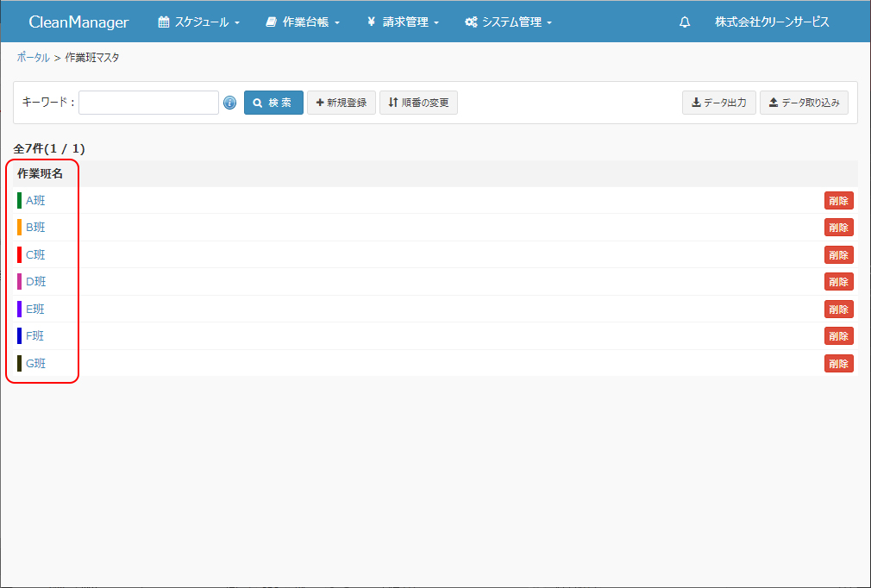Image resolution: width=871 pixels, height=588 pixels.
Task: Open the D班 work team link
Action: pos(35,282)
